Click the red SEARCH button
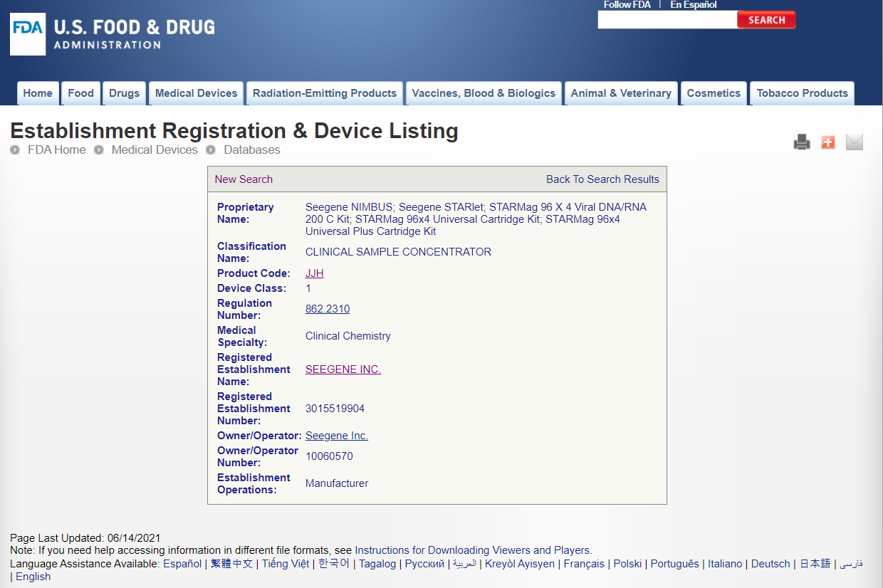Viewport: 883px width, 588px height. click(766, 20)
